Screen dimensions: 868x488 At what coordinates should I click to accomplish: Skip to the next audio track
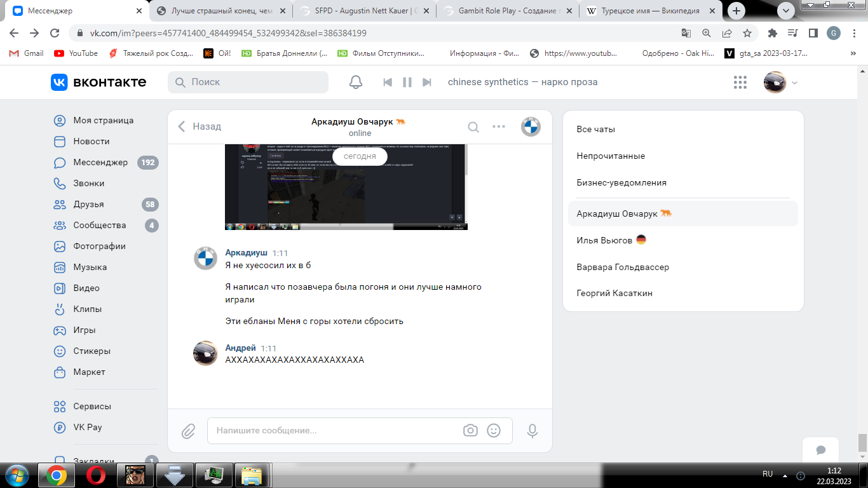[427, 82]
